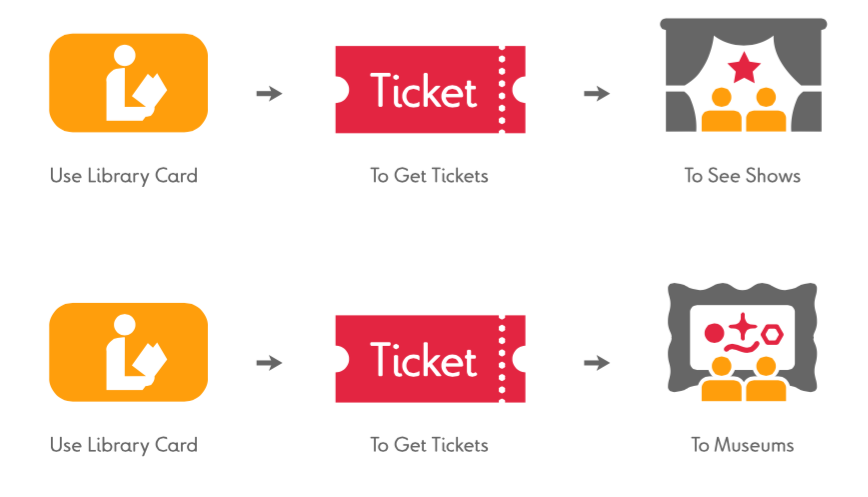Viewport: 868px width, 497px height.
Task: Click the red Ticket icon in the museums row
Action: [x=430, y=359]
